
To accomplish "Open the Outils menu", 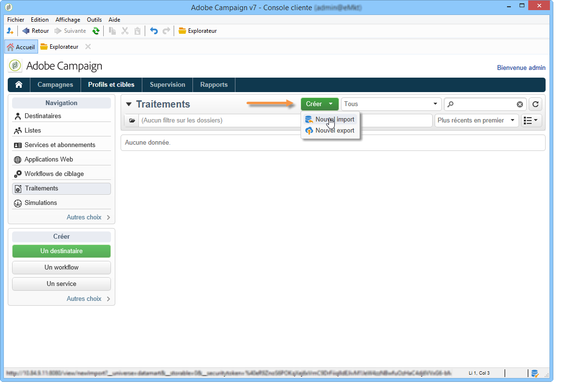I will (94, 20).
